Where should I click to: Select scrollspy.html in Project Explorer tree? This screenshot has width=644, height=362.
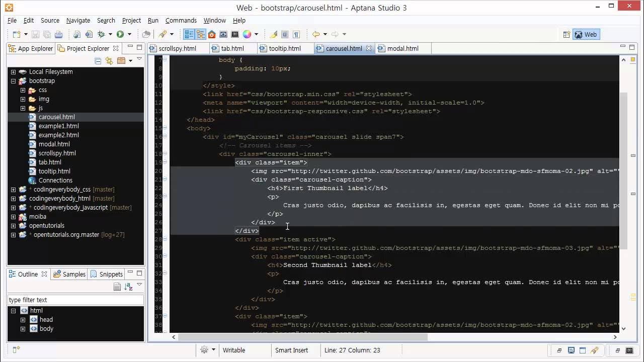point(57,153)
